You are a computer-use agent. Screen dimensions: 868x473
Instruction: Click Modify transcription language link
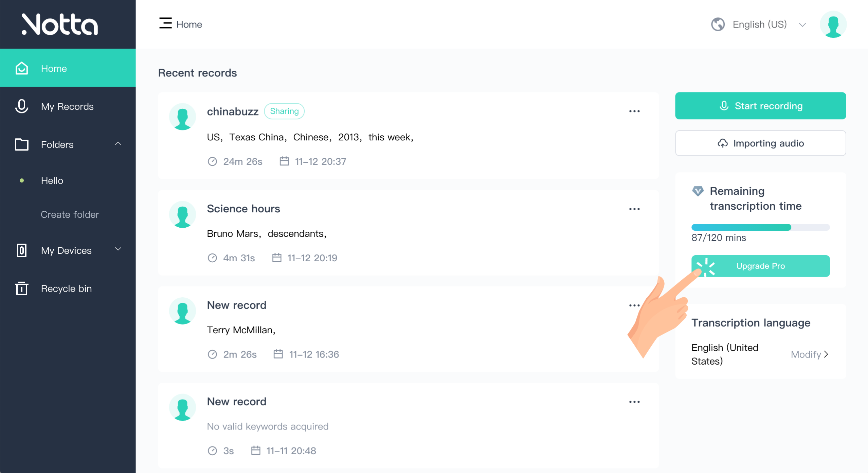tap(809, 354)
